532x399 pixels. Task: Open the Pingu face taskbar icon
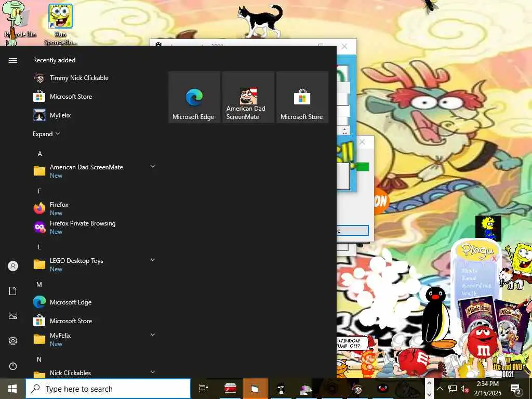pyautogui.click(x=383, y=388)
